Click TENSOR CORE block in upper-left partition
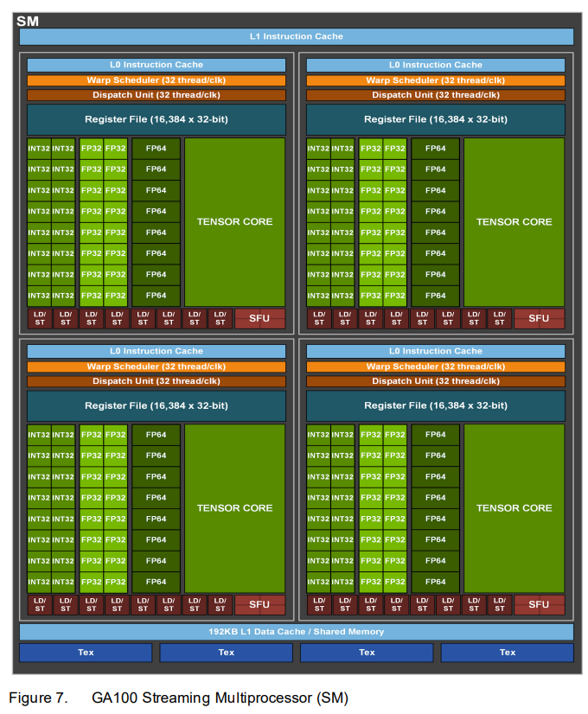 pyautogui.click(x=234, y=222)
